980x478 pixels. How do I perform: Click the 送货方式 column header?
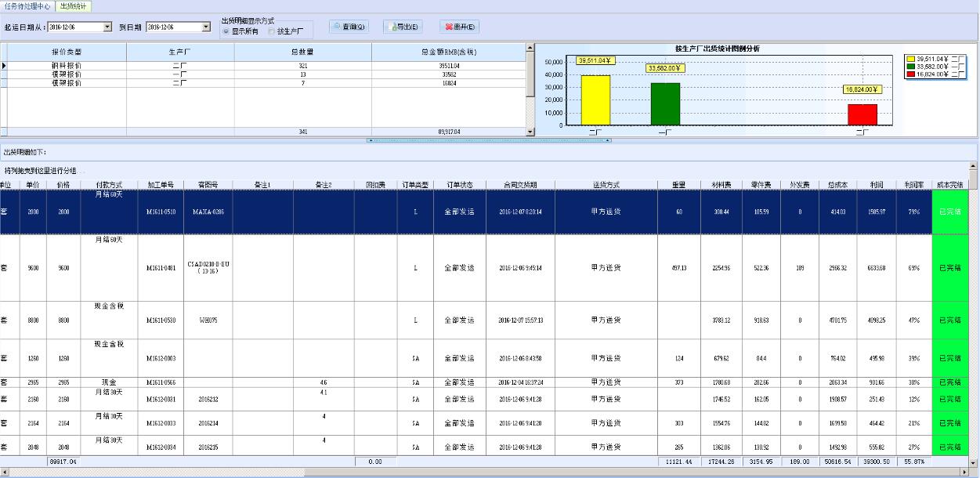[606, 185]
